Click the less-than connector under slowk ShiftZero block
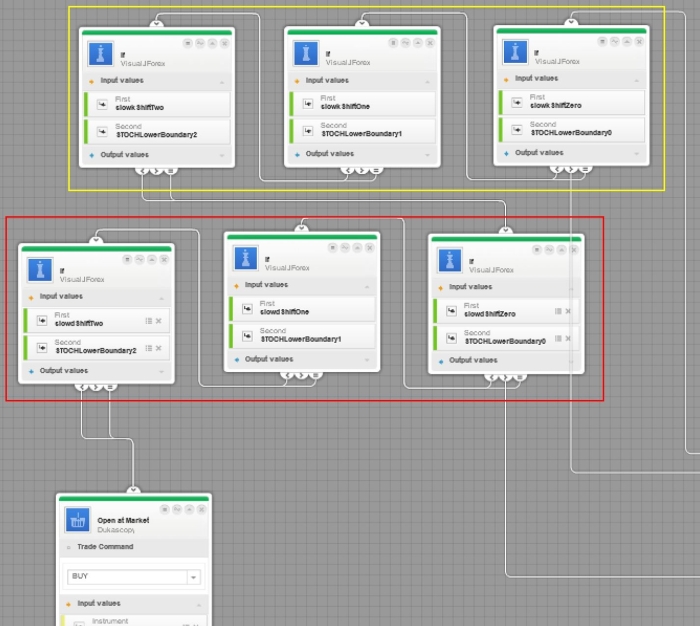 pyautogui.click(x=557, y=169)
